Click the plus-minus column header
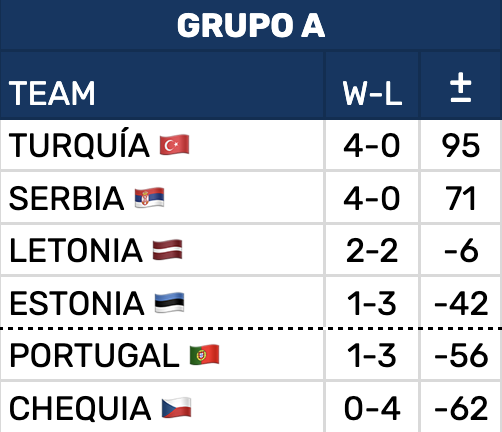Viewport: 502px width, 432px height. 461,87
